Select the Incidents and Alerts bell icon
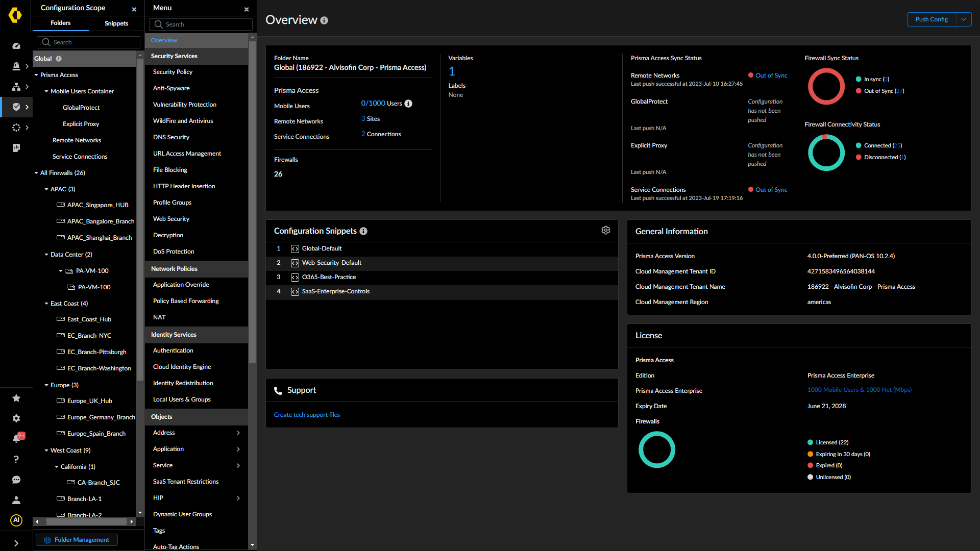The image size is (980, 551). pyautogui.click(x=16, y=66)
